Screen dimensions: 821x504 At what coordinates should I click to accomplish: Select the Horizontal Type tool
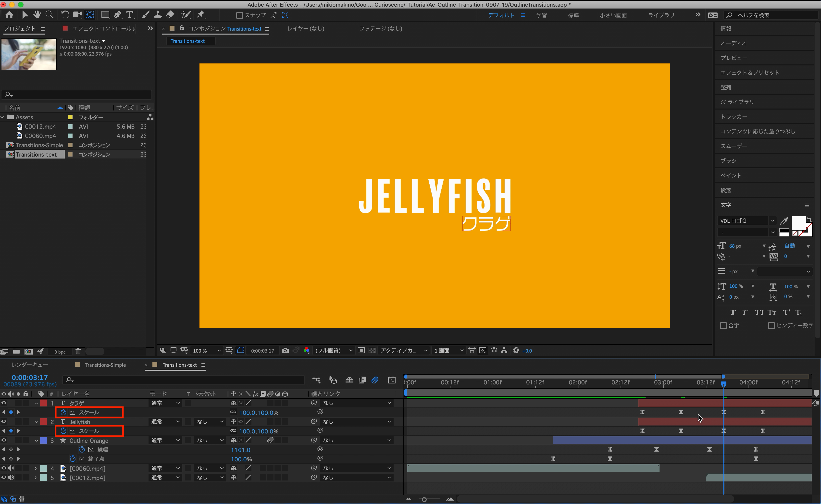click(x=130, y=15)
